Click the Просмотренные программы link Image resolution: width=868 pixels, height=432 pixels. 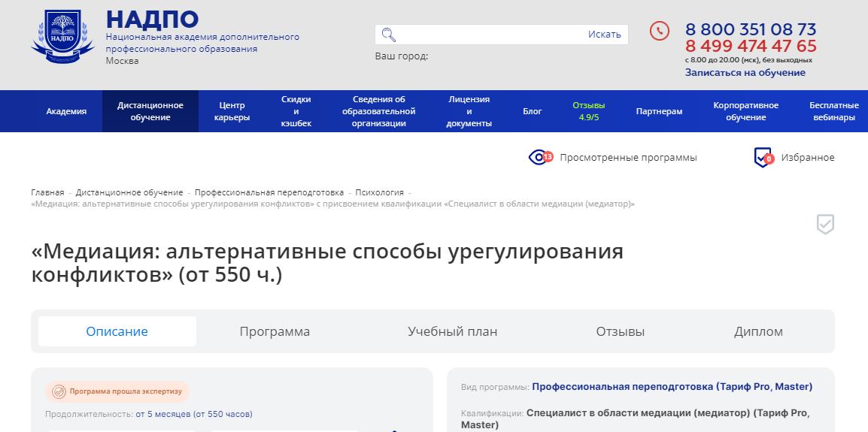628,158
